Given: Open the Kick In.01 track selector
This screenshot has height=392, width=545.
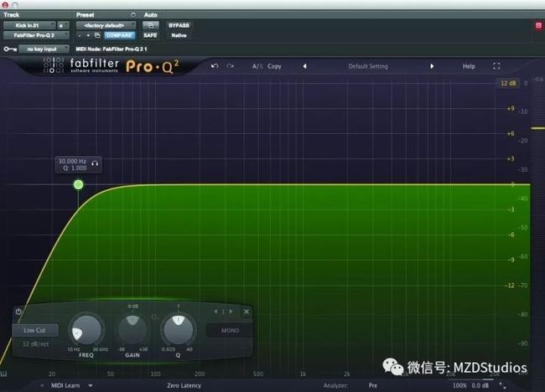Looking at the screenshot, I should tap(29, 25).
